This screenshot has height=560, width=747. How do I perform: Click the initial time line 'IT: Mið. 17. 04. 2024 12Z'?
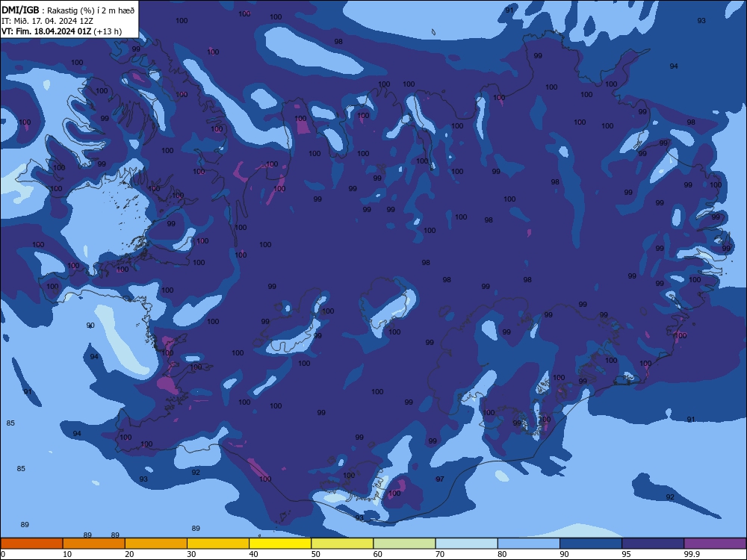(47, 21)
